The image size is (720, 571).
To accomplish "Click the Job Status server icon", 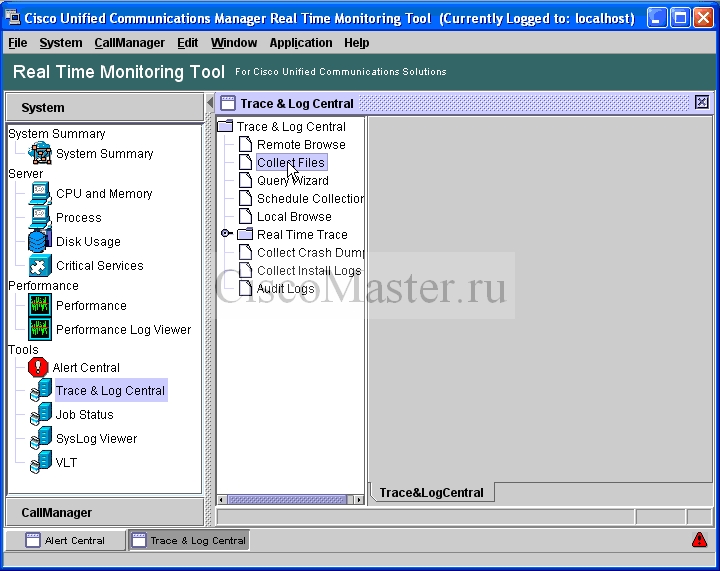I will 41,414.
